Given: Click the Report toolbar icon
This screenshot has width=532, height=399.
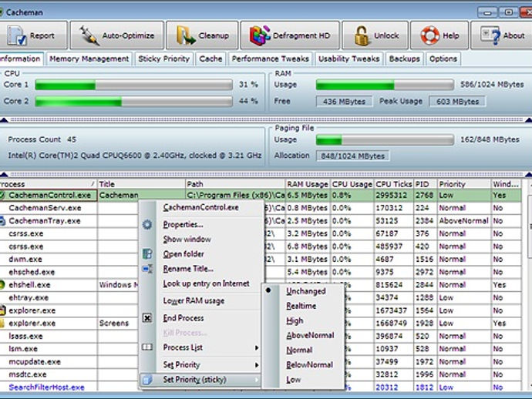Looking at the screenshot, I should pyautogui.click(x=17, y=35).
